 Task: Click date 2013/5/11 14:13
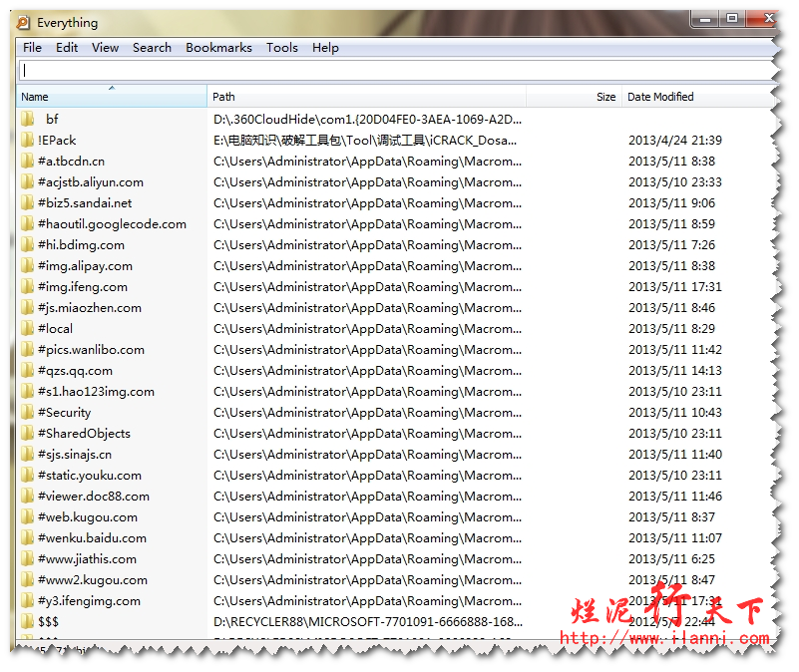[675, 370]
